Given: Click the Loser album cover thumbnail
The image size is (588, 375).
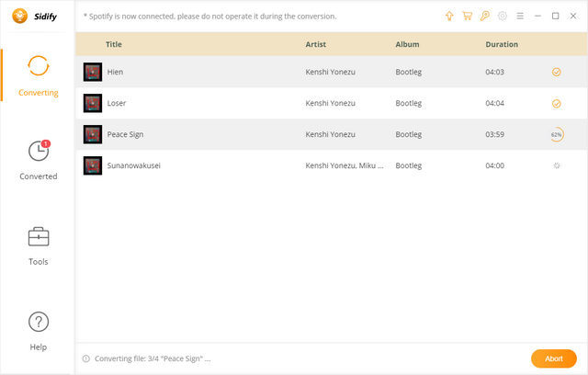Looking at the screenshot, I should [x=93, y=103].
